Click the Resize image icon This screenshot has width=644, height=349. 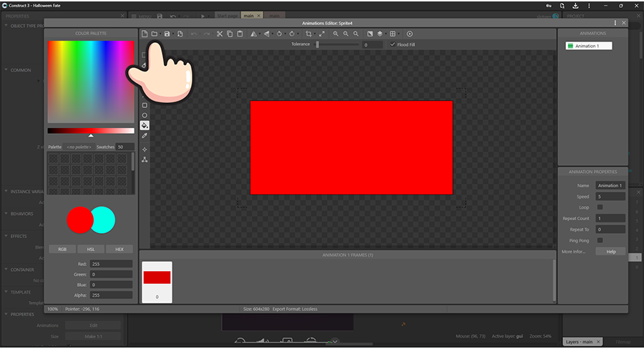click(321, 34)
